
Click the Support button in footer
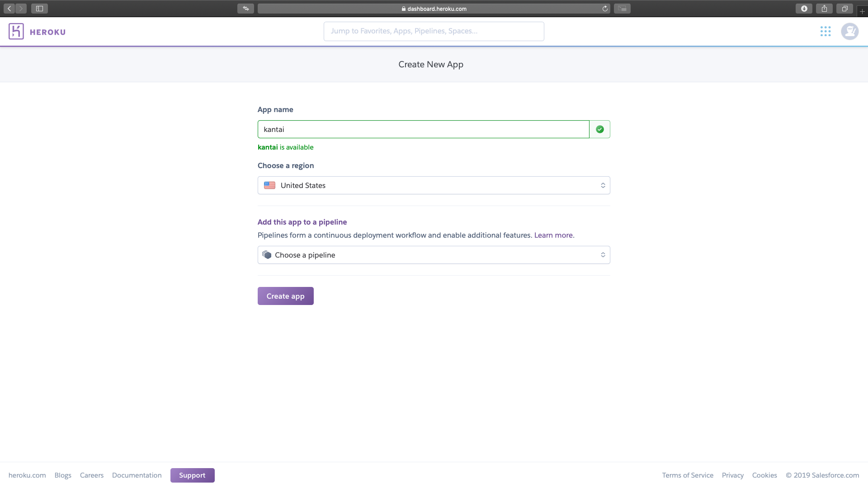tap(192, 475)
